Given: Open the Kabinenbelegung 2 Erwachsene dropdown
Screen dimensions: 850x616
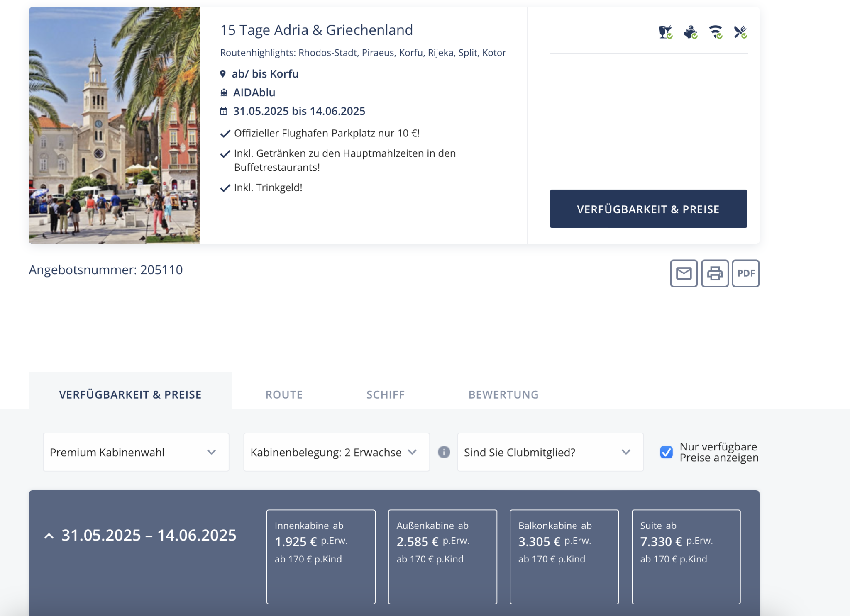Looking at the screenshot, I should (x=336, y=452).
